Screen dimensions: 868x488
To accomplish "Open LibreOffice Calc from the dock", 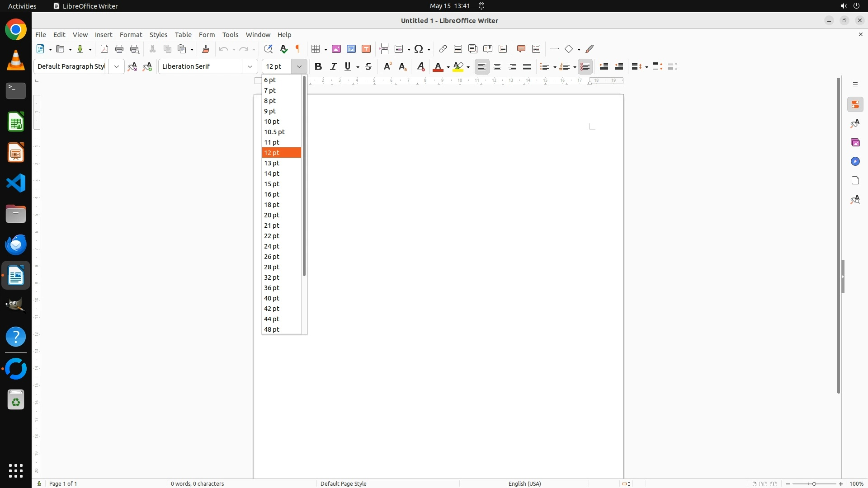I will (x=16, y=122).
